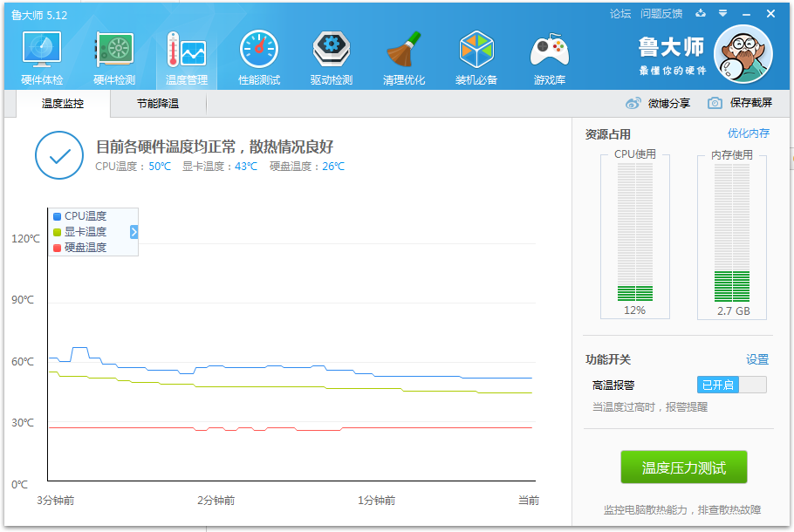Open 游戏库 game library
Image resolution: width=794 pixels, height=532 pixels.
click(550, 58)
